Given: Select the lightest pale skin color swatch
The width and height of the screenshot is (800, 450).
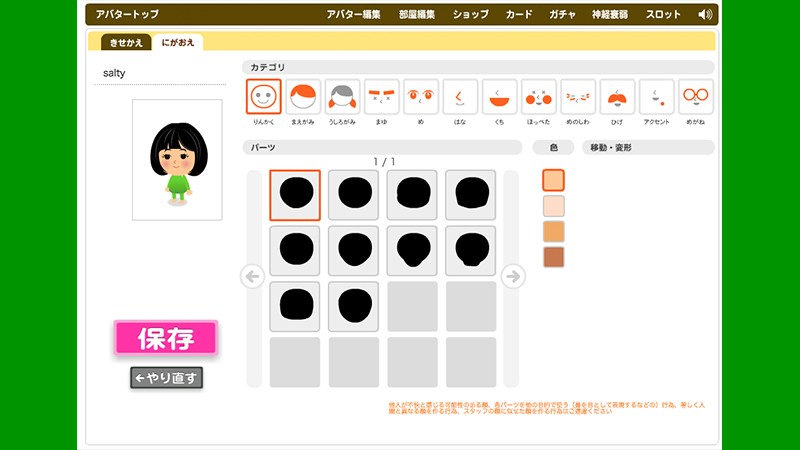Looking at the screenshot, I should click(553, 205).
